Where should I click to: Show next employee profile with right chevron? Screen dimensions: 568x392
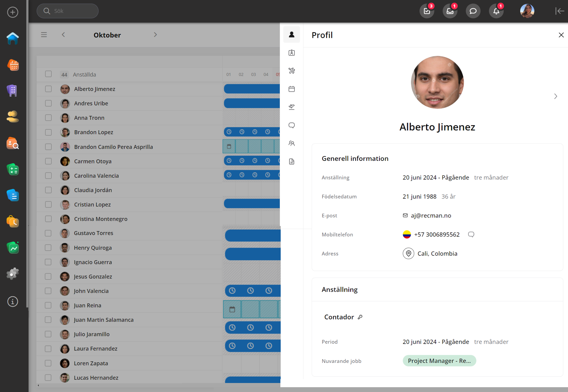pyautogui.click(x=555, y=96)
